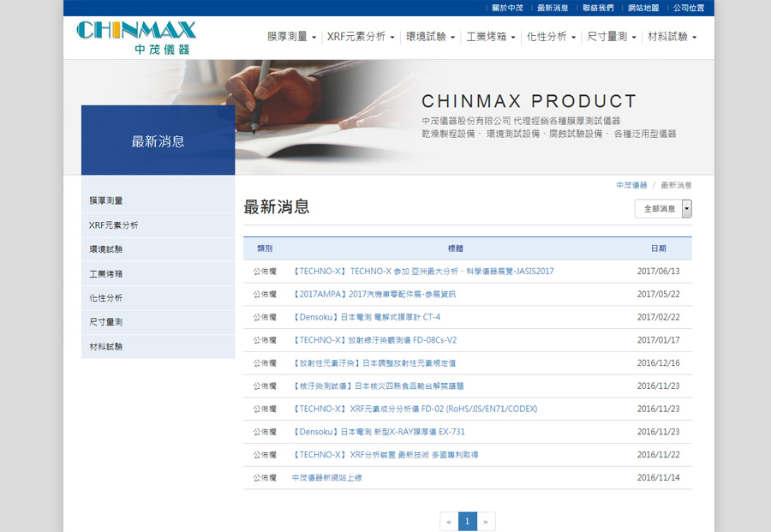Click 公佈欄 in the 中茂儀器新網站上線 row

pyautogui.click(x=265, y=477)
